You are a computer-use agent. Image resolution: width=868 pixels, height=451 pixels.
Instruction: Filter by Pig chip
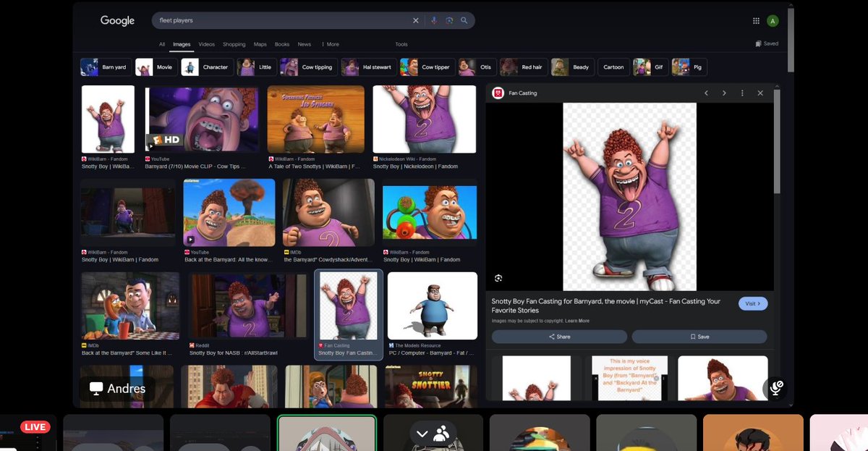[x=689, y=67]
